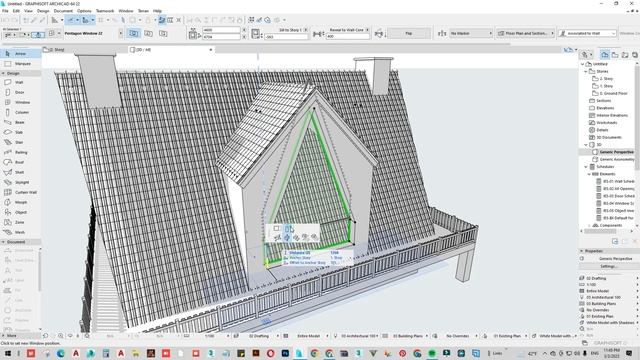Expand the More section in toolbox

(10, 336)
